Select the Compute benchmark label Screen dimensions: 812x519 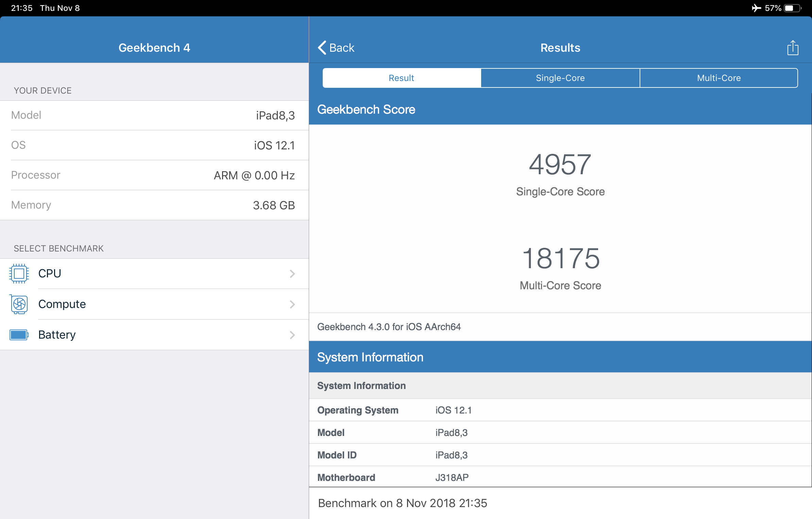[x=62, y=304]
